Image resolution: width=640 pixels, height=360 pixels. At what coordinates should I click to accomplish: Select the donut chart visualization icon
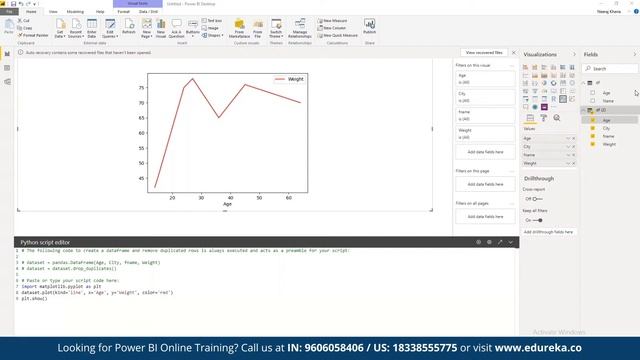coord(553,83)
